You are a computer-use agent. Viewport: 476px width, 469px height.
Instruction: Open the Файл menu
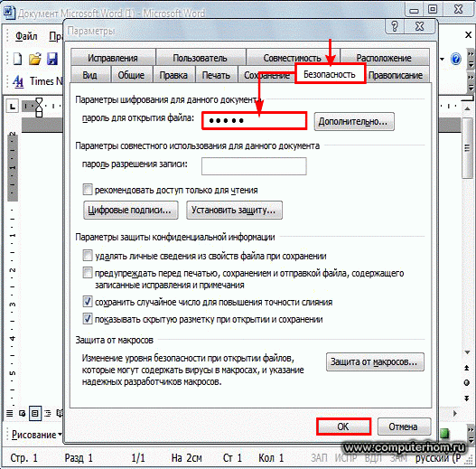tap(26, 36)
